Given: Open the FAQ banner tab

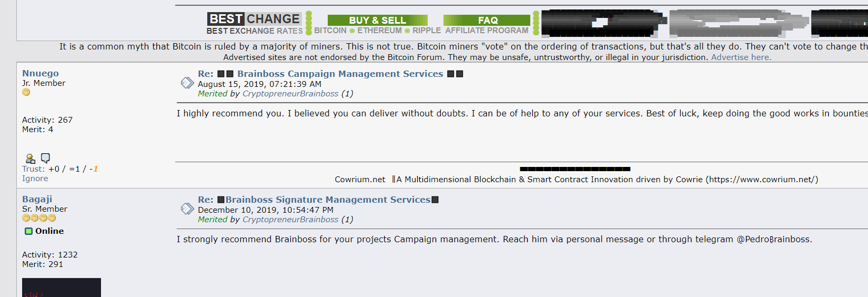Looking at the screenshot, I should [x=487, y=20].
